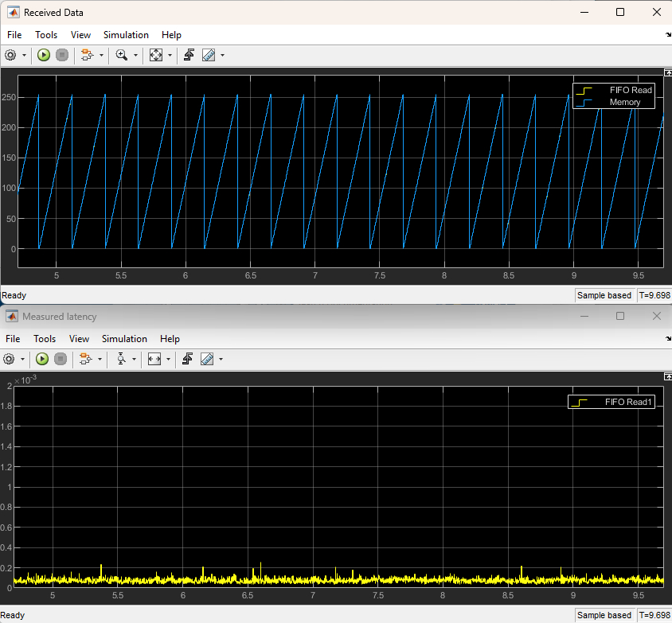
Task: Open the Tools menu in Measured latency window
Action: [x=45, y=339]
